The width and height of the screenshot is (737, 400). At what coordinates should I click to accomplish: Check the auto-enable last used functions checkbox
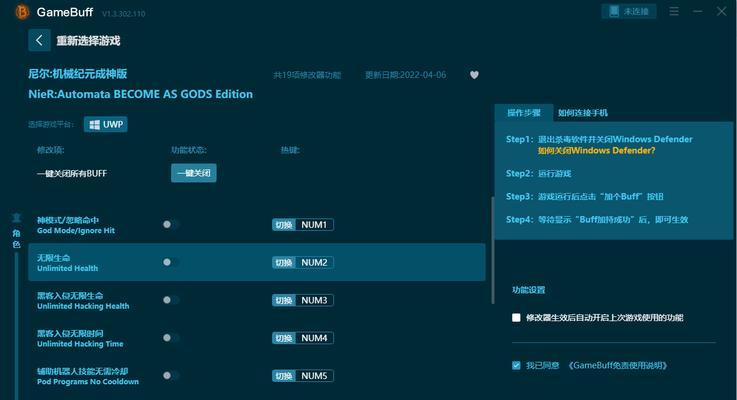point(516,318)
